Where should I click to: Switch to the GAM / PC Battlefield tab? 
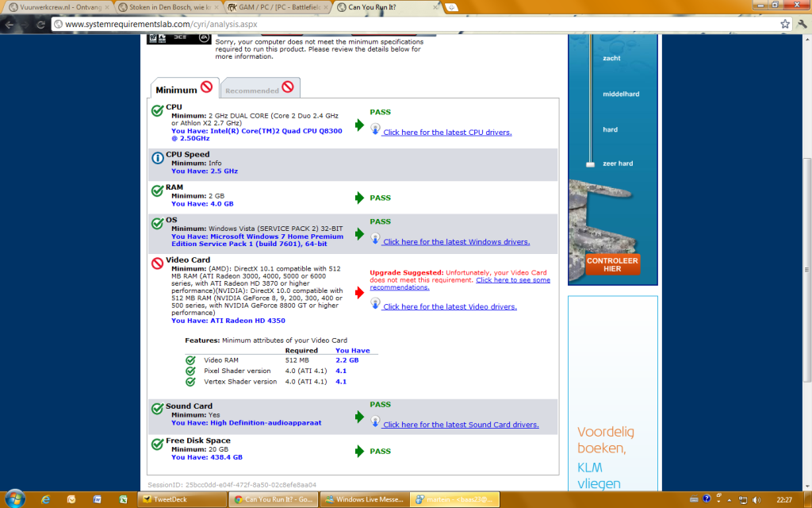(278, 7)
